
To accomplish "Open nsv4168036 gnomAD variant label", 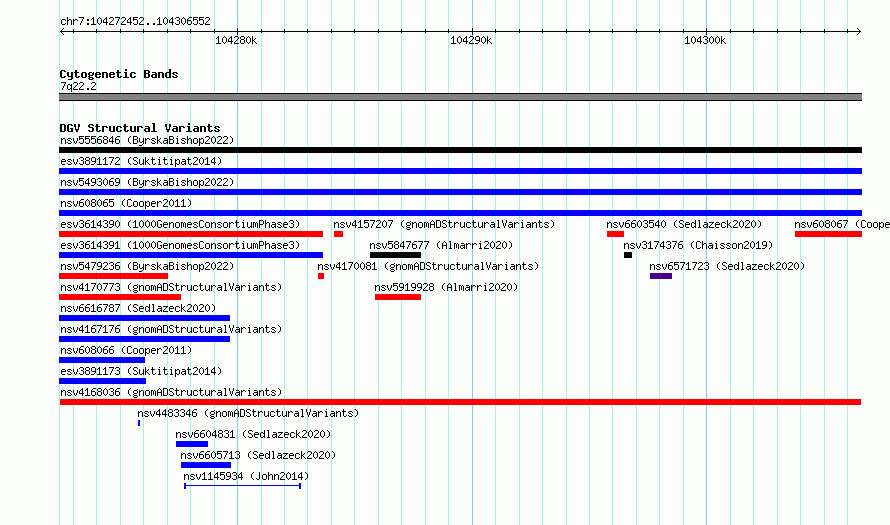I will pyautogui.click(x=171, y=392).
